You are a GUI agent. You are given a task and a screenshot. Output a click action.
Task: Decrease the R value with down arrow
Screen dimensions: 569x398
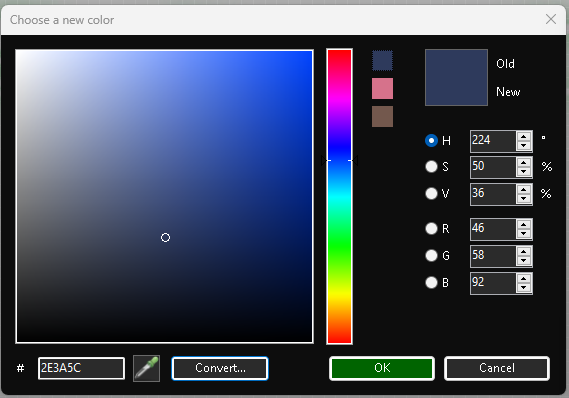523,234
